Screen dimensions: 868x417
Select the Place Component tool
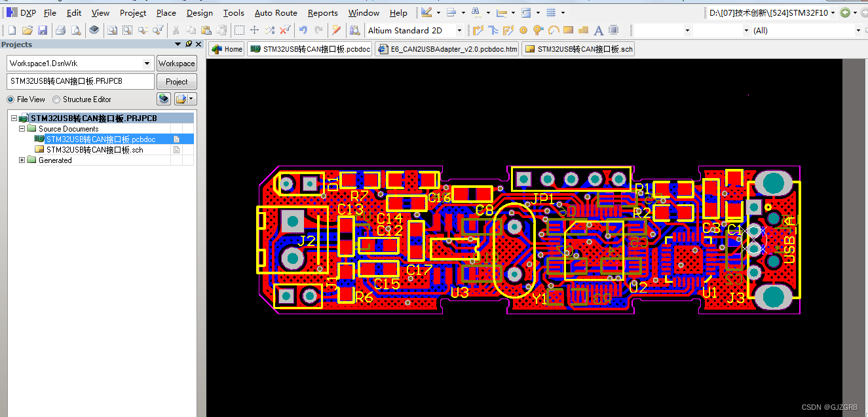pyautogui.click(x=613, y=31)
